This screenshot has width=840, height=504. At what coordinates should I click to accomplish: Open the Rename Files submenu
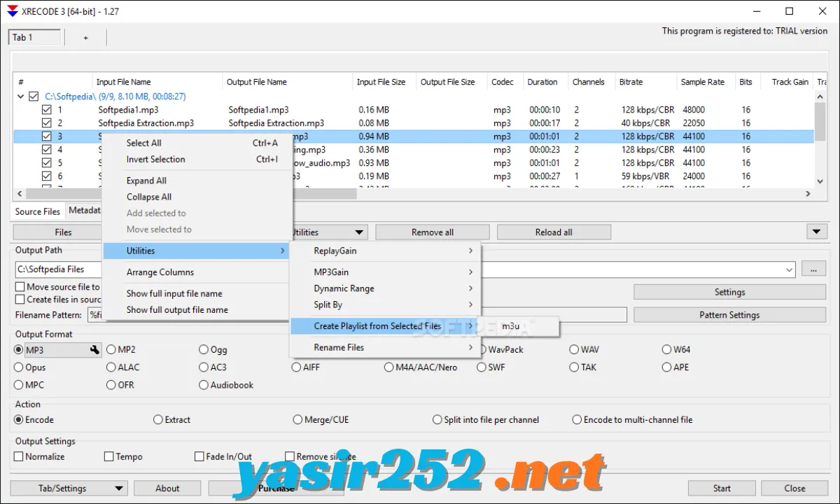pyautogui.click(x=385, y=347)
